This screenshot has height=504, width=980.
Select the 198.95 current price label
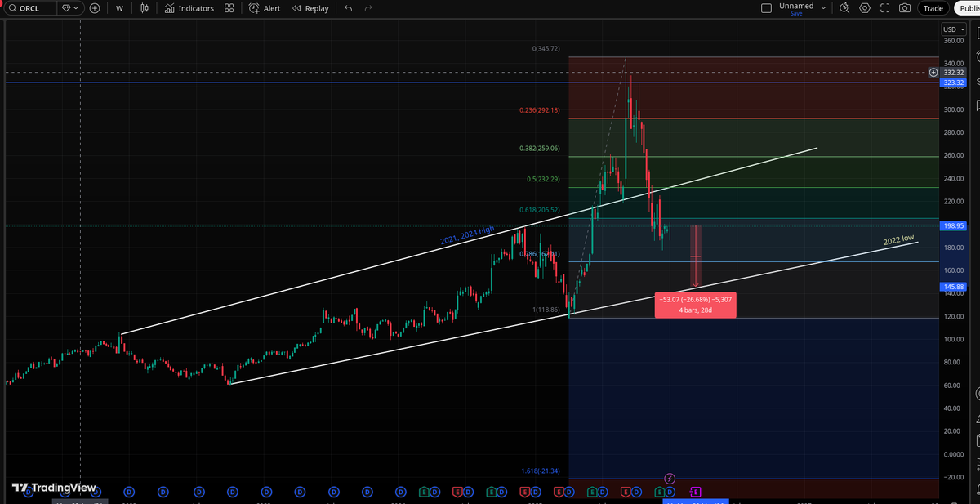[954, 225]
